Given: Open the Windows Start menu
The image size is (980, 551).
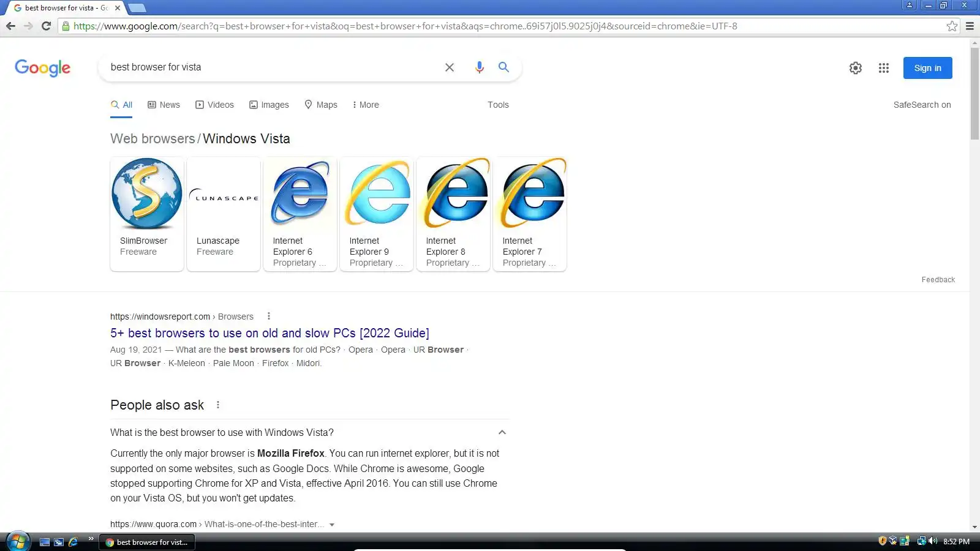Looking at the screenshot, I should coord(18,542).
